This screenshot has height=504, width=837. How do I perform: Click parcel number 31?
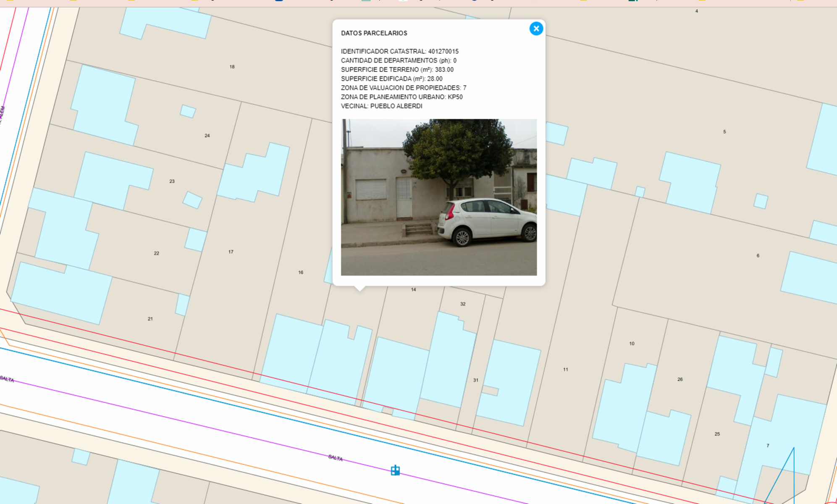click(475, 380)
